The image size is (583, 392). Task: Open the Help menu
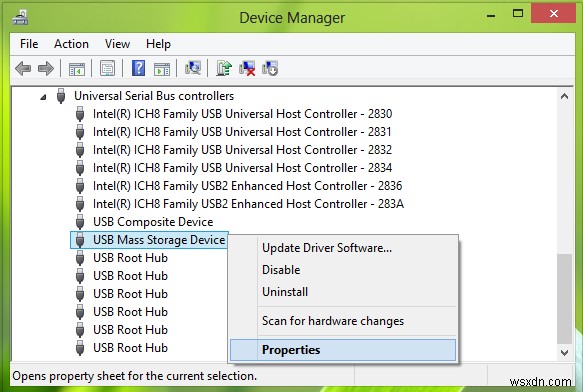click(x=158, y=44)
